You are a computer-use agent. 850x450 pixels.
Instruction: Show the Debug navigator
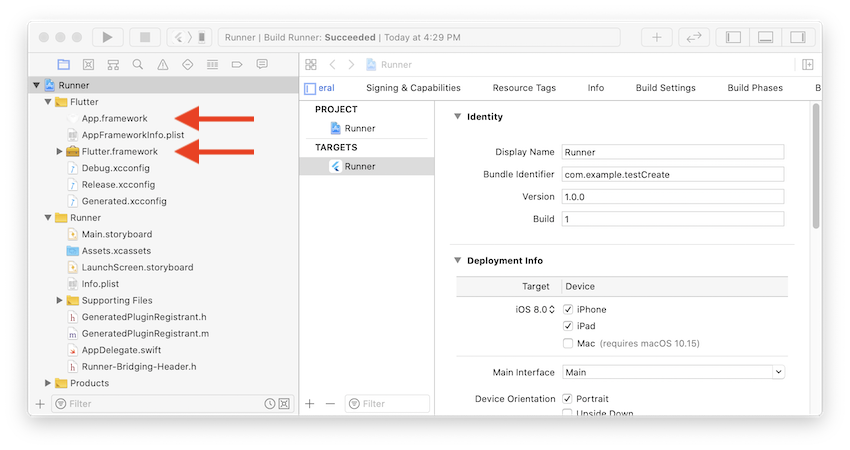pos(212,65)
